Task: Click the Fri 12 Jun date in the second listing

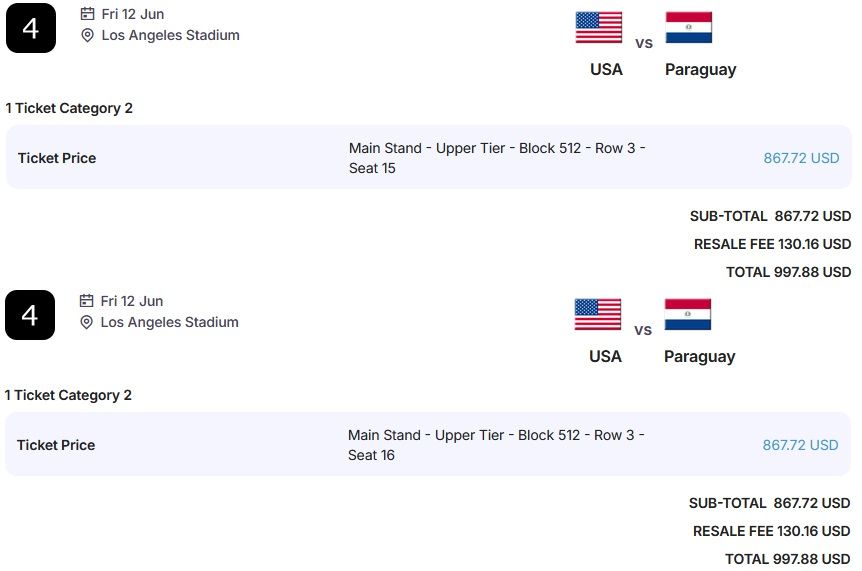Action: coord(132,301)
